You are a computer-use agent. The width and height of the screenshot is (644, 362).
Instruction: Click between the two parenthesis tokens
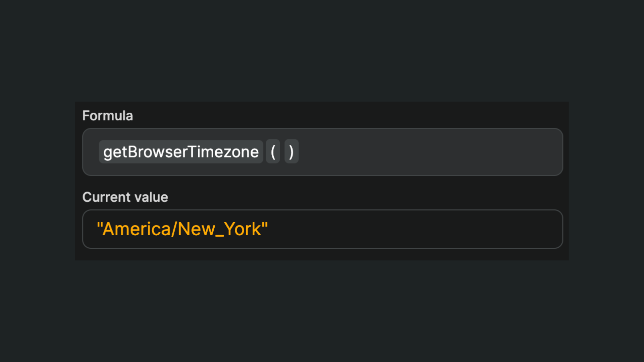[282, 152]
